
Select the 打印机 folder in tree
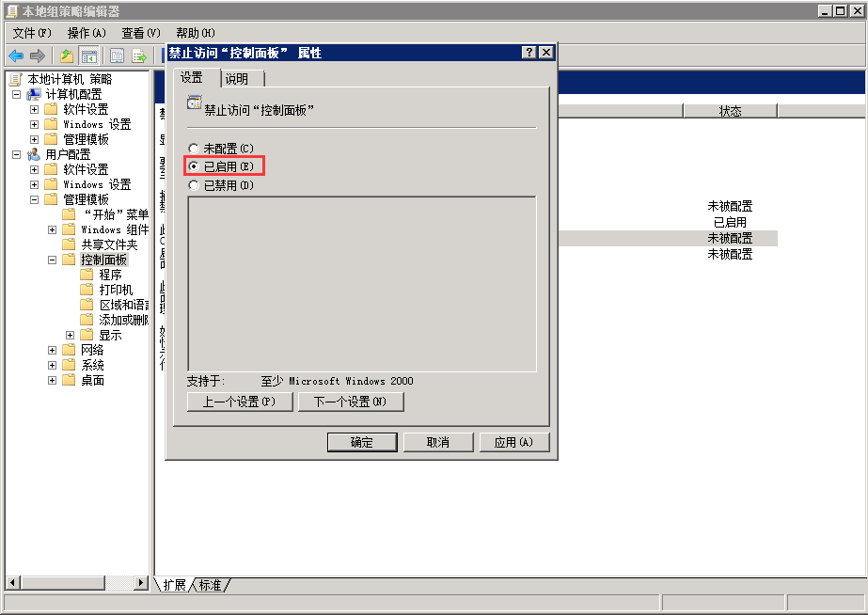point(116,290)
